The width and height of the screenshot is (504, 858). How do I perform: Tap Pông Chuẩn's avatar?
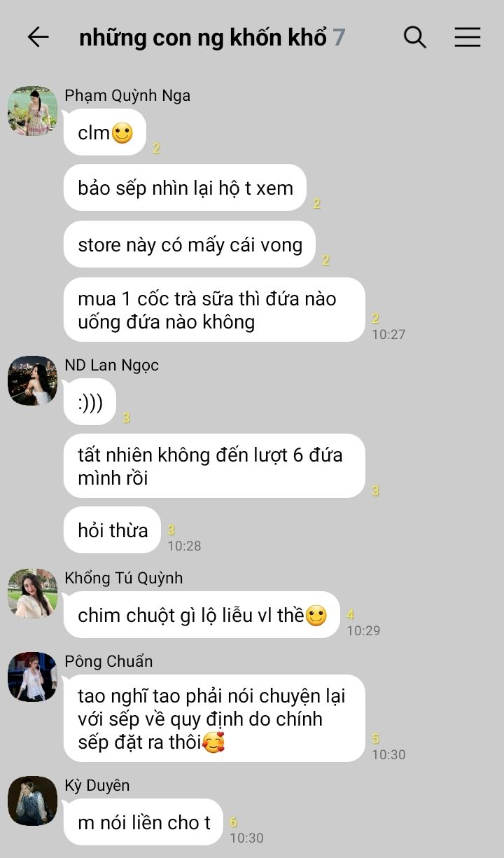pyautogui.click(x=32, y=677)
